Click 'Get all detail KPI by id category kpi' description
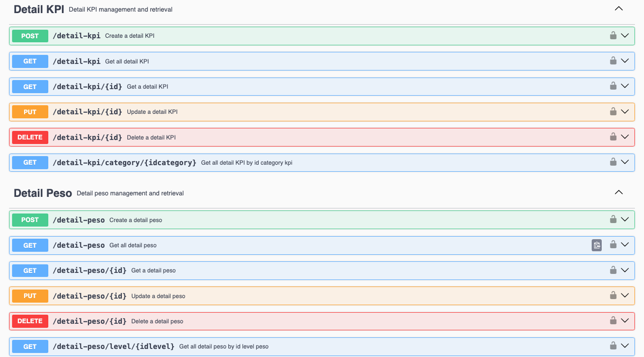 (x=247, y=163)
